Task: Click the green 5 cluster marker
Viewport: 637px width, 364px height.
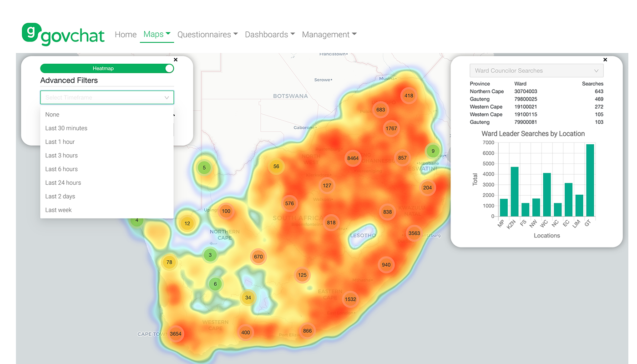Action: [x=204, y=167]
